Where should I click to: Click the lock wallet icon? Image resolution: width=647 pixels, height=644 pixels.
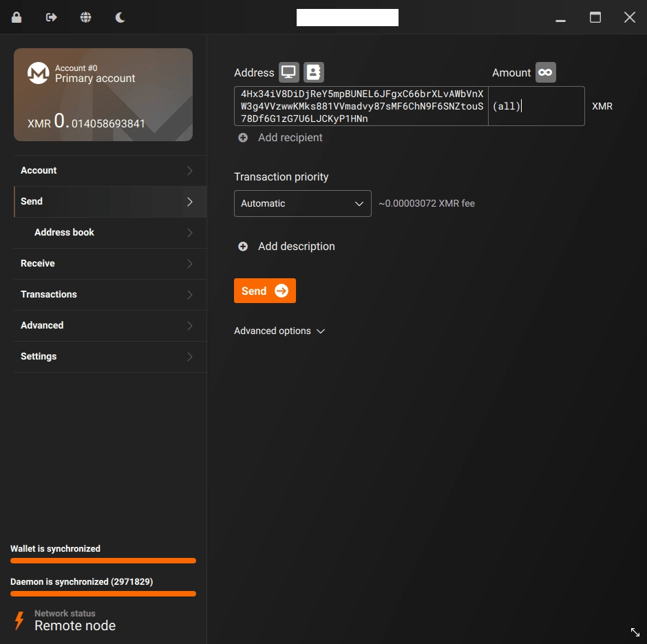[x=17, y=17]
